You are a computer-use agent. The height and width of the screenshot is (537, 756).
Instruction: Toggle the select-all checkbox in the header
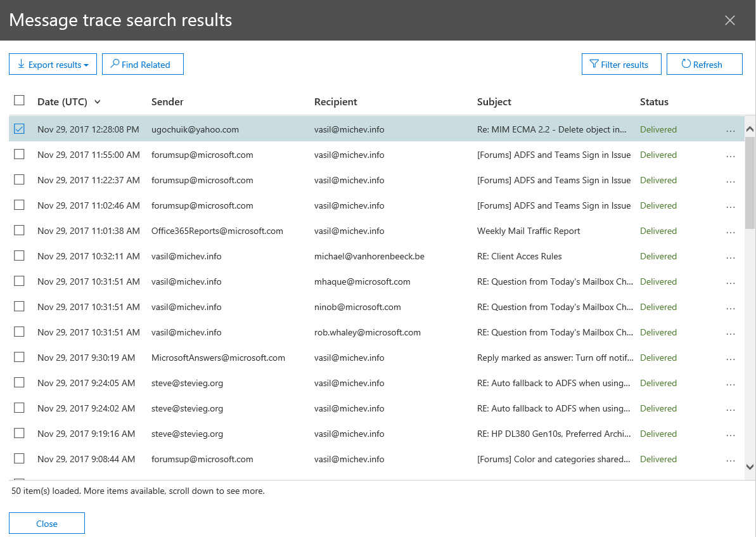point(19,100)
